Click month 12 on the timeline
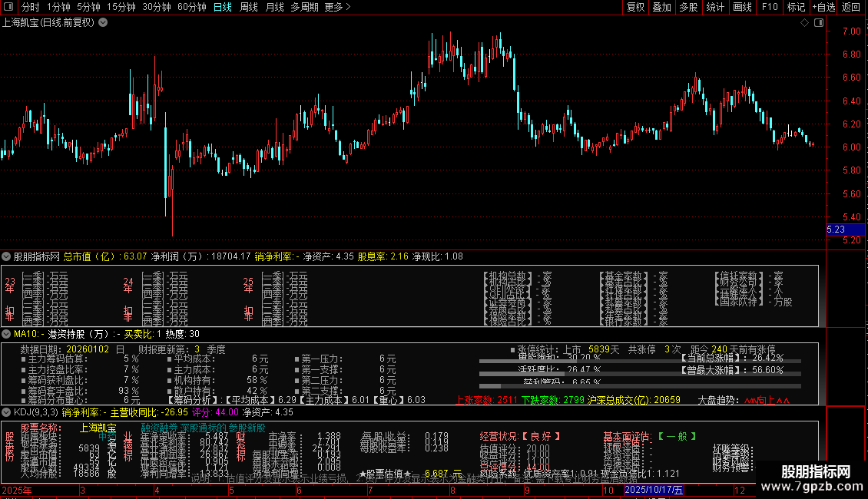This screenshot has width=868, height=499. coord(740,491)
